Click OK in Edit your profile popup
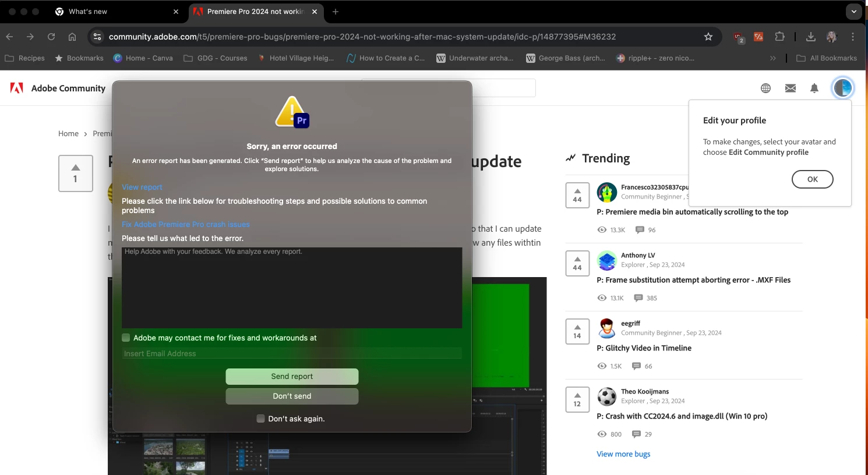This screenshot has height=475, width=868. (x=812, y=179)
